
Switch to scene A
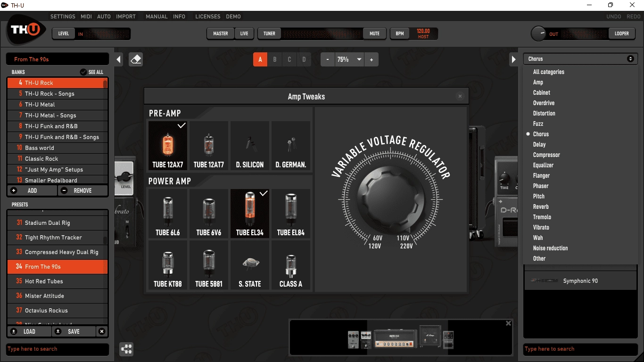(260, 59)
